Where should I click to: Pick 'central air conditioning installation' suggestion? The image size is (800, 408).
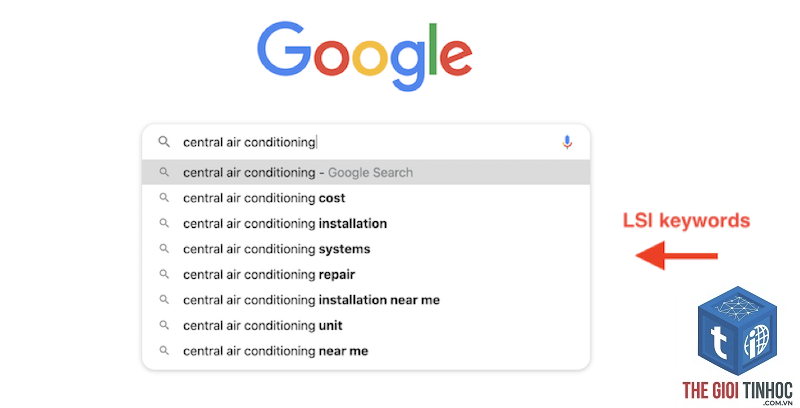click(366, 223)
